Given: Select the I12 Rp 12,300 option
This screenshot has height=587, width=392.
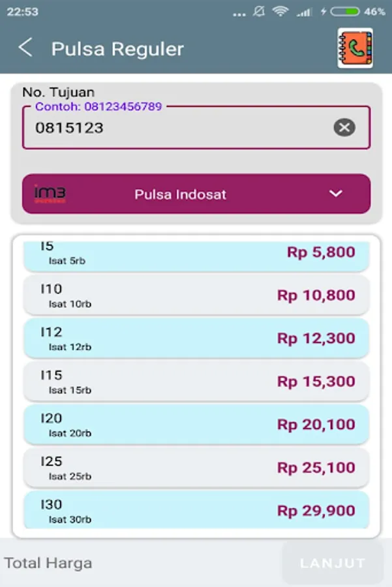Looking at the screenshot, I should tap(196, 338).
